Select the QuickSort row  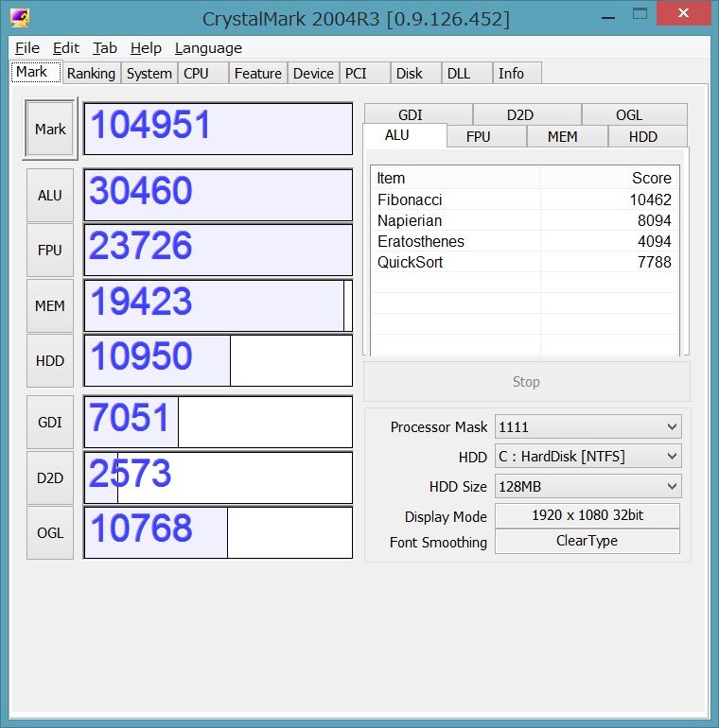524,262
